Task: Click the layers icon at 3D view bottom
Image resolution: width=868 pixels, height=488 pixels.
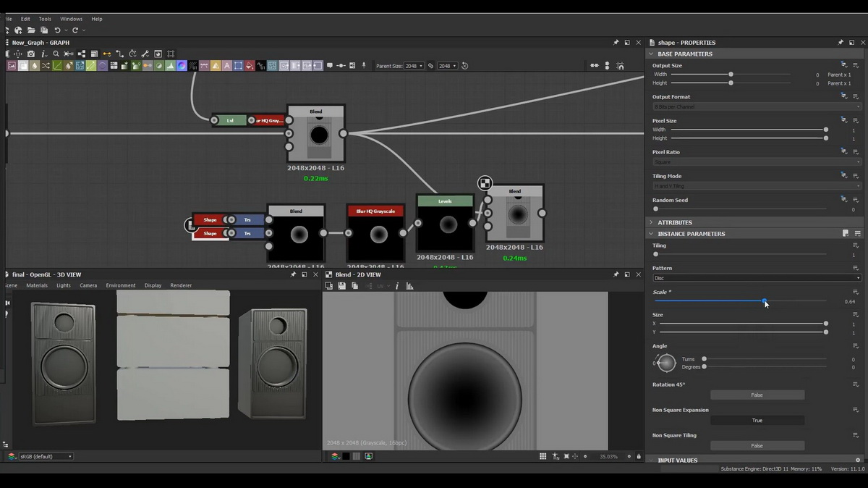Action: (x=12, y=456)
